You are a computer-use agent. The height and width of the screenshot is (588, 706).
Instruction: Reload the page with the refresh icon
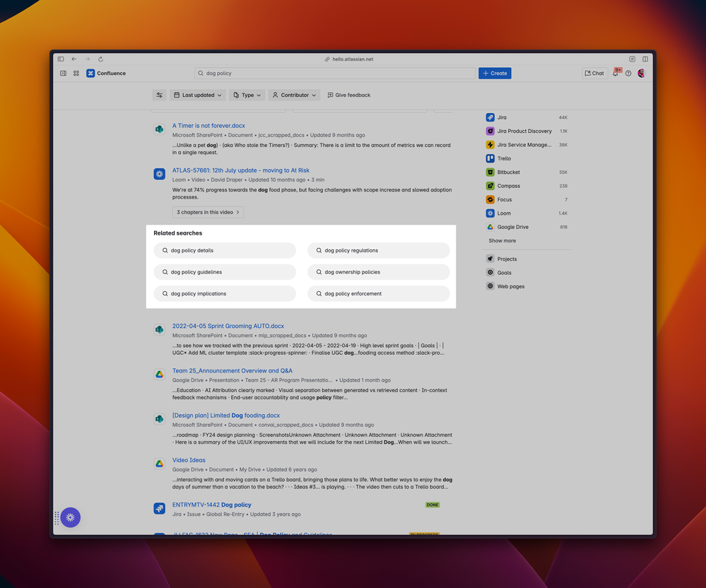click(101, 59)
